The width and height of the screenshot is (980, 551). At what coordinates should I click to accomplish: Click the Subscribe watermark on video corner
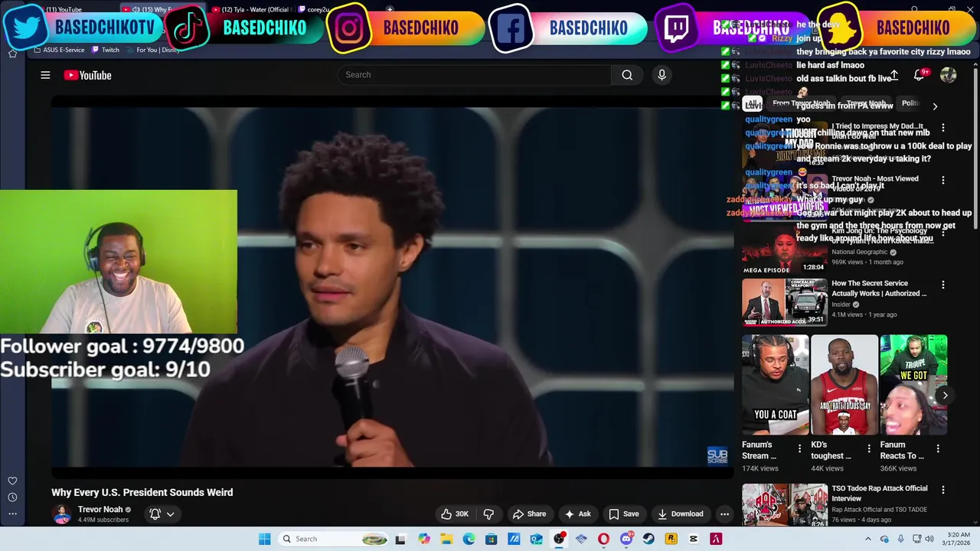(x=717, y=456)
